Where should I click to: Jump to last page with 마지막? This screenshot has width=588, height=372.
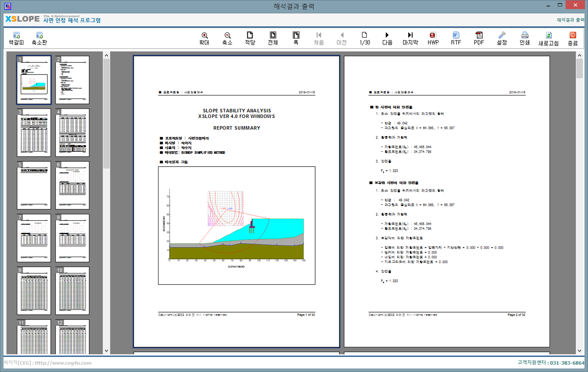coord(410,38)
